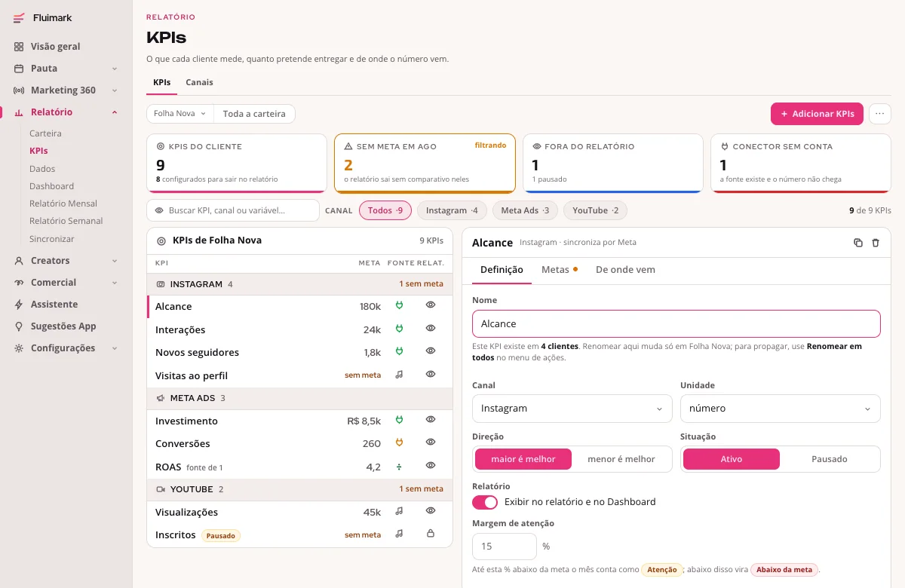Viewport: 905px width, 588px height.
Task: Toggle report visibility eye for Conversões
Action: pyautogui.click(x=431, y=442)
